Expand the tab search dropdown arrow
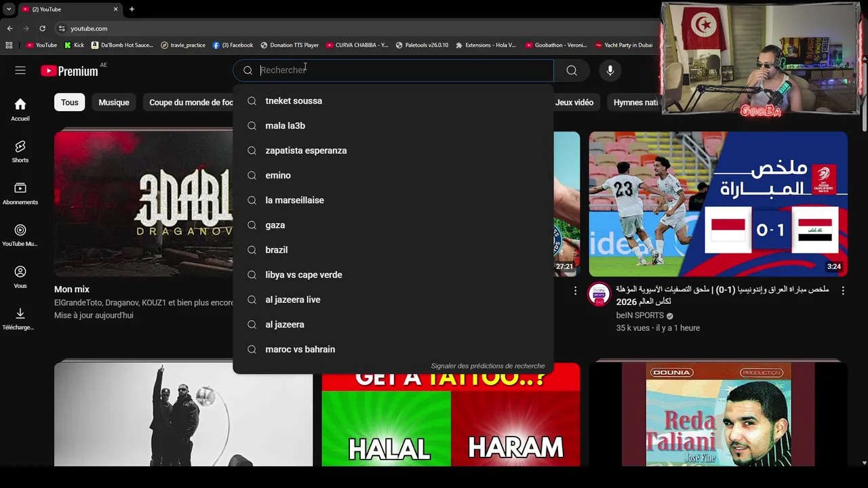The image size is (868, 488). coord(9,9)
